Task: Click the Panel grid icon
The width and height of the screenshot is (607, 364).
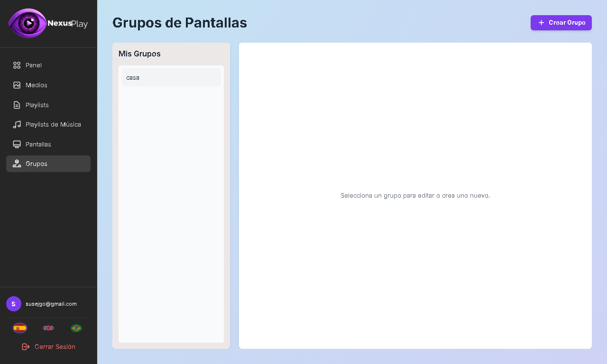Action: coord(17,65)
